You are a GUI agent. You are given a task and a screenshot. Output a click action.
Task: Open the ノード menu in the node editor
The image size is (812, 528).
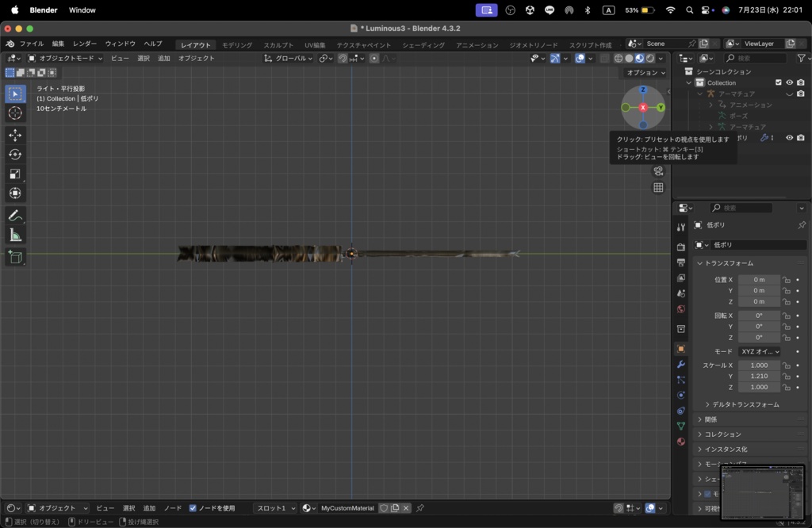coord(172,508)
